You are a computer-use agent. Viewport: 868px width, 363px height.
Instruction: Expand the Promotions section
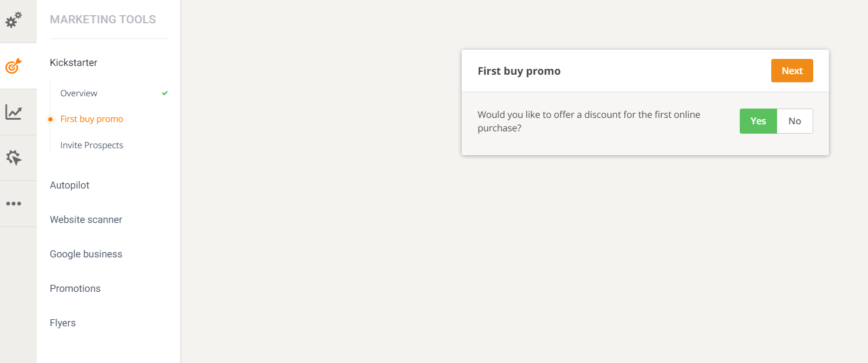(x=75, y=288)
